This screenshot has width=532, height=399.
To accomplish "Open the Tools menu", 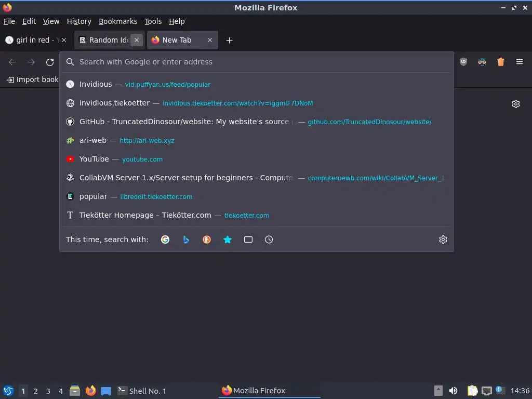I will (153, 21).
